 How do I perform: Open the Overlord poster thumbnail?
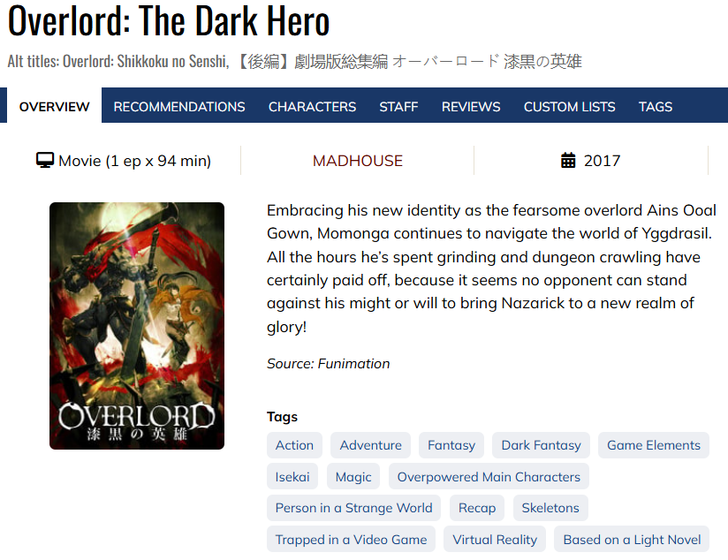pos(137,326)
